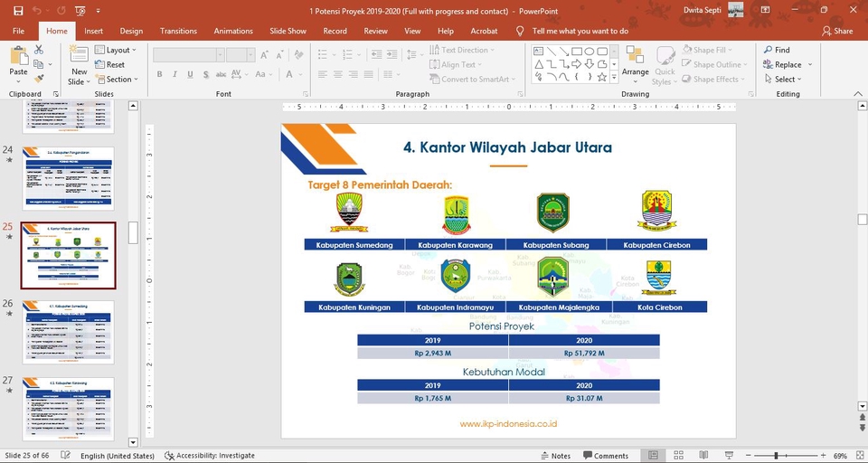Viewport: 868px width, 463px height.
Task: Toggle italic formatting
Action: (175, 74)
